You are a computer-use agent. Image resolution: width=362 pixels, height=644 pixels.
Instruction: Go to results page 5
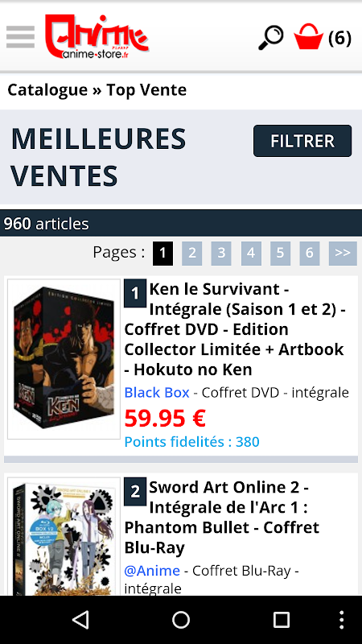pyautogui.click(x=280, y=253)
